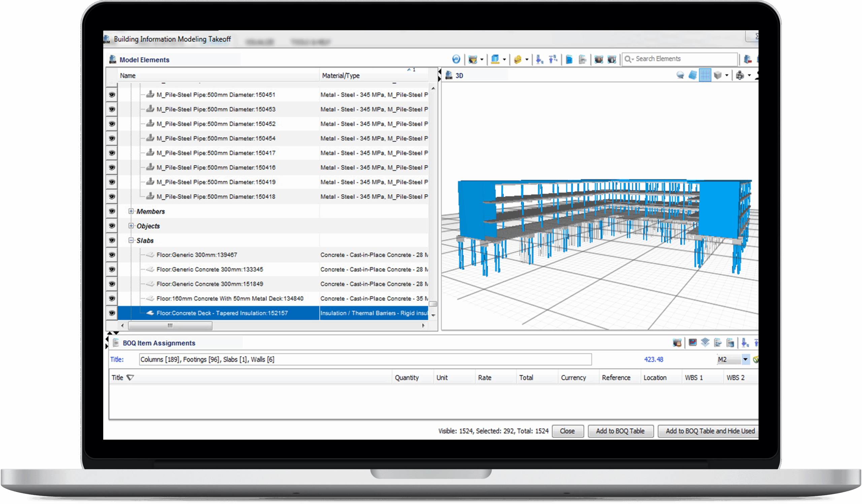Image resolution: width=862 pixels, height=504 pixels.
Task: Click the grid toggle icon in 3D toolbar
Action: 705,75
